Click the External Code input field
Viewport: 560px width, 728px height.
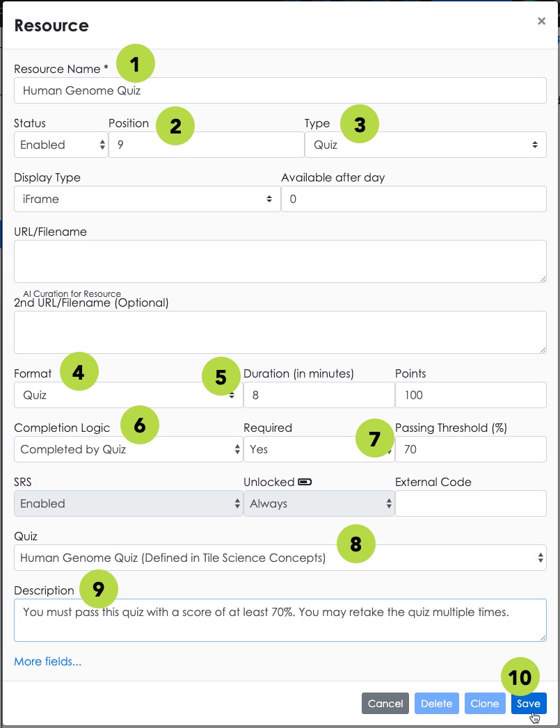point(471,503)
